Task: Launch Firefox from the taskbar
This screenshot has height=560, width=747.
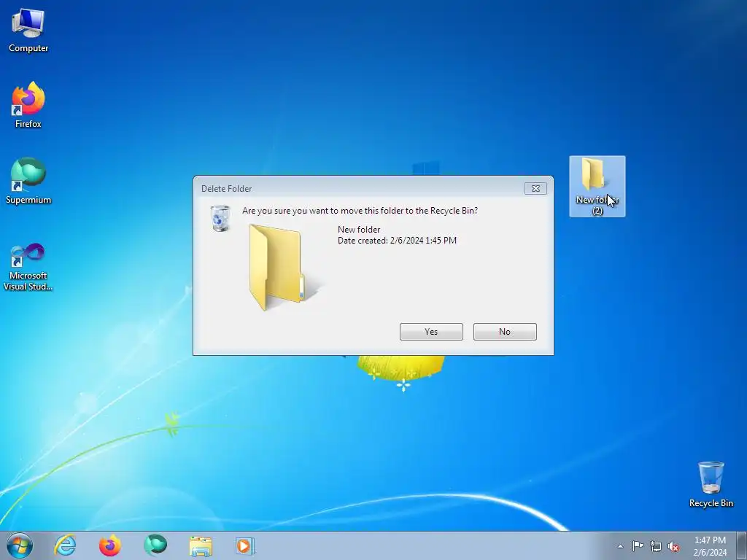Action: tap(109, 545)
